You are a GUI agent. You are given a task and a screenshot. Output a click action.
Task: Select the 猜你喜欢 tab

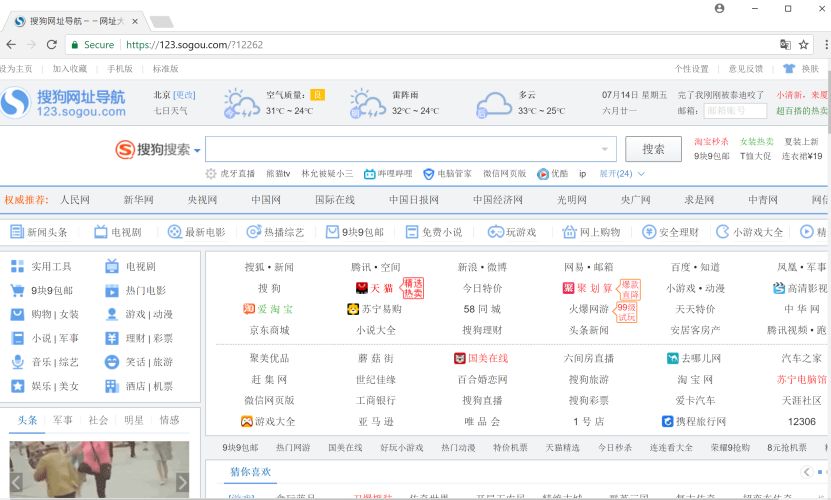point(251,471)
